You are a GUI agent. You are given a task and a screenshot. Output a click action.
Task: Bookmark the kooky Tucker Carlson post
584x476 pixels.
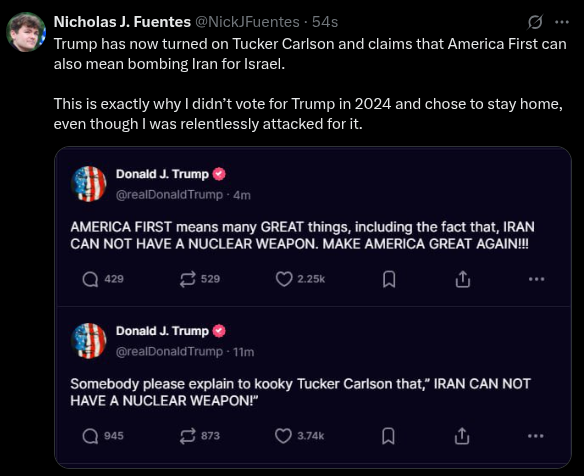[x=388, y=436]
